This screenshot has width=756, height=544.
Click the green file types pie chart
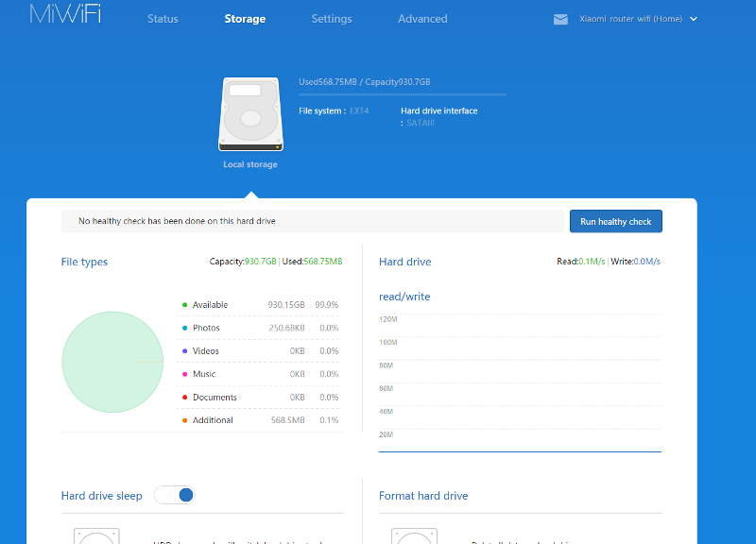coord(112,363)
